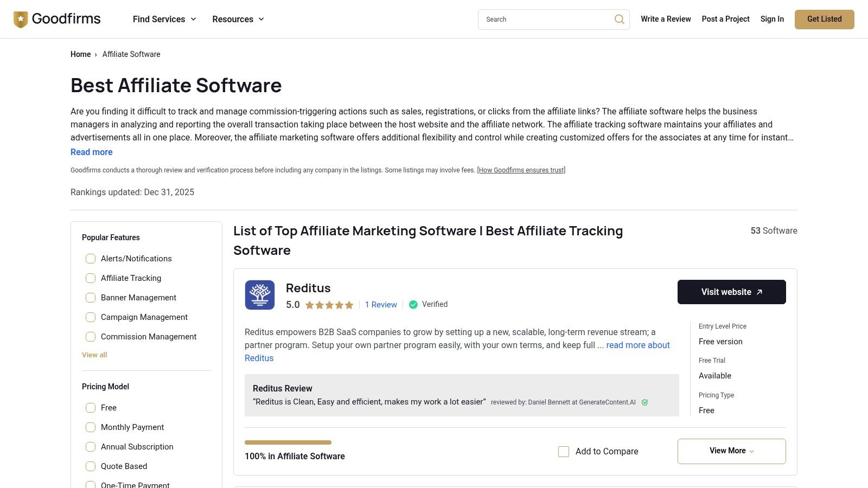Image resolution: width=868 pixels, height=488 pixels.
Task: Click the Goodfirms shield logo
Action: 20,18
